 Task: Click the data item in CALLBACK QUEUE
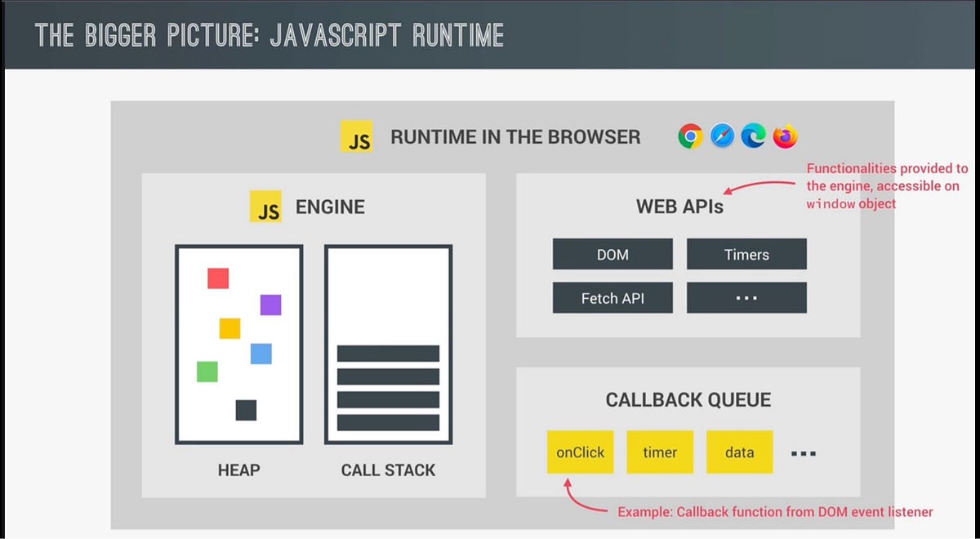(739, 452)
